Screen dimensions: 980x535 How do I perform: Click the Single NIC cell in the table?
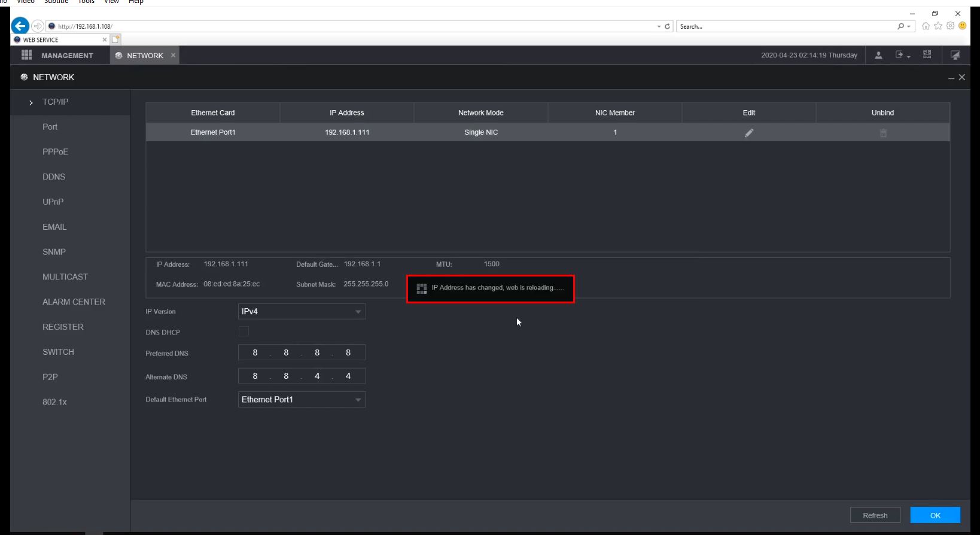point(481,132)
